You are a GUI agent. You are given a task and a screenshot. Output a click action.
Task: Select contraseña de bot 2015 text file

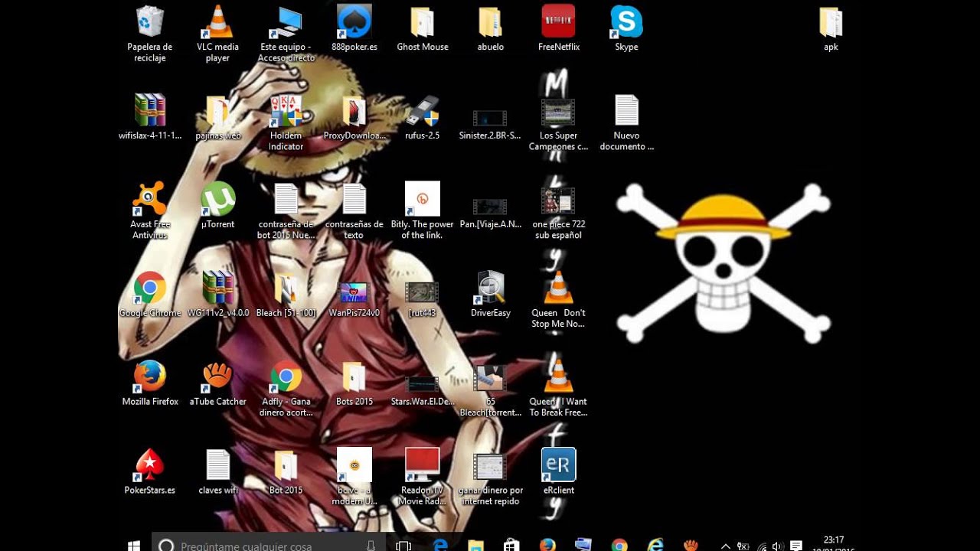coord(286,211)
